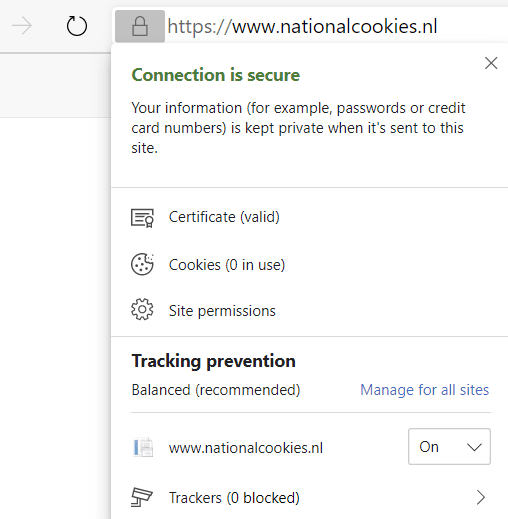Click the certificate icon

click(142, 218)
